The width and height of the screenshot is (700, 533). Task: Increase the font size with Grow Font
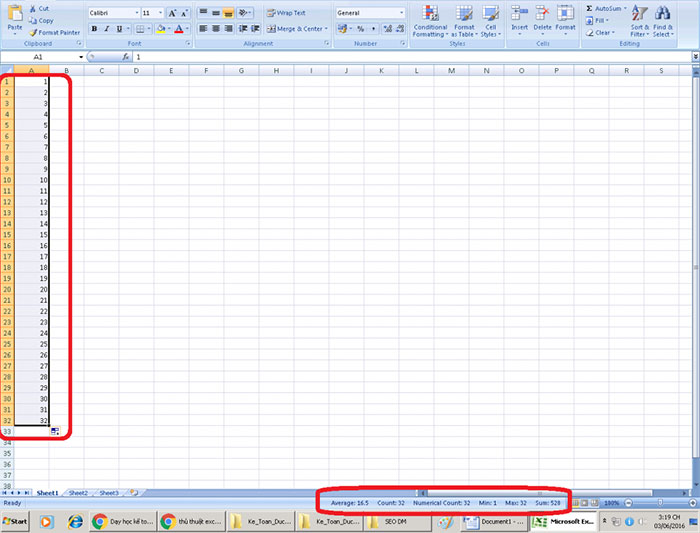pyautogui.click(x=172, y=13)
